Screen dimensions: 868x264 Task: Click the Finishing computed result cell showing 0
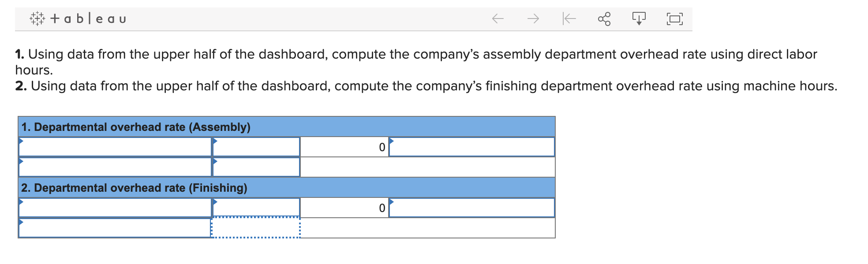click(x=344, y=208)
